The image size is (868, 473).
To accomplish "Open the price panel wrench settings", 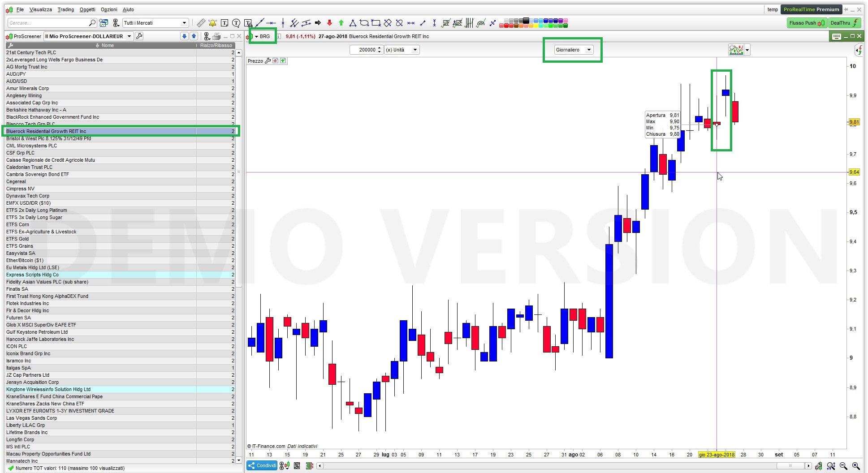I will 268,61.
